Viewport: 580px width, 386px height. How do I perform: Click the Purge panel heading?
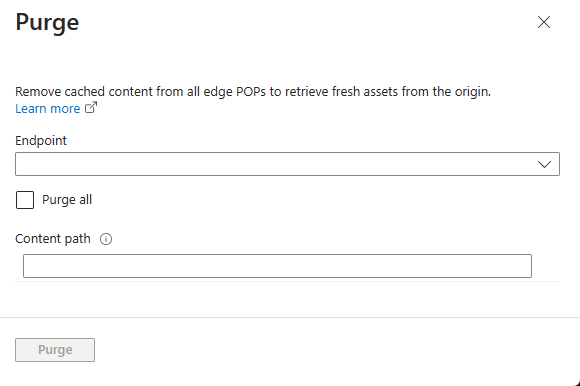tap(47, 23)
